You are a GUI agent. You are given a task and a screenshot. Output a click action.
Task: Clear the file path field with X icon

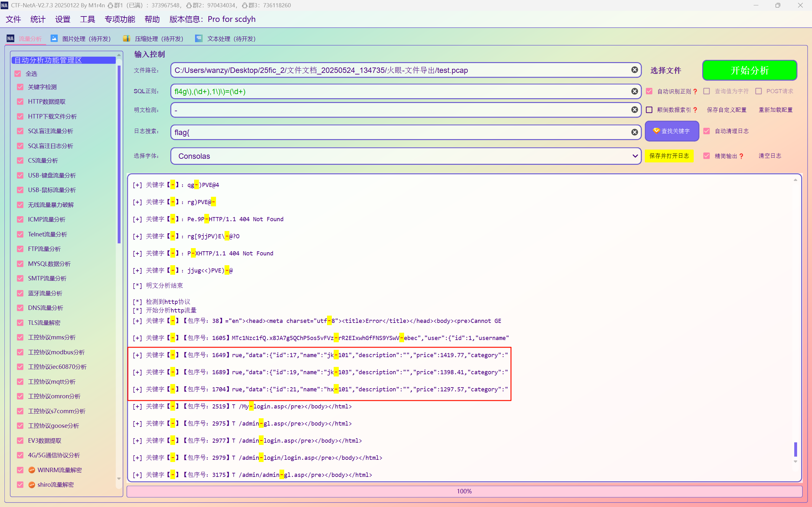pos(634,70)
